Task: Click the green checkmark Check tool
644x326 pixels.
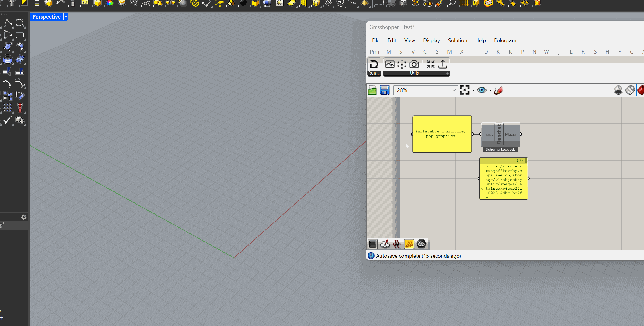Action: tap(8, 120)
